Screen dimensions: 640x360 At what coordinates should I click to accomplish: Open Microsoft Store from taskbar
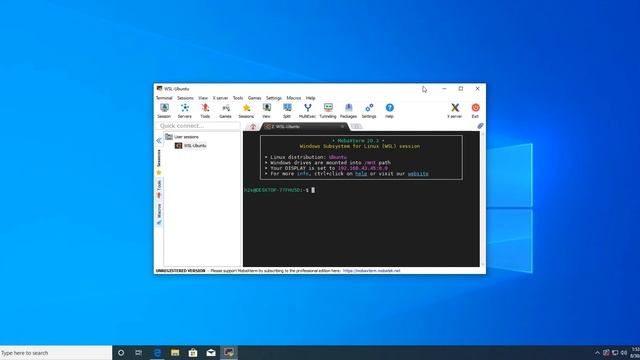(193, 353)
